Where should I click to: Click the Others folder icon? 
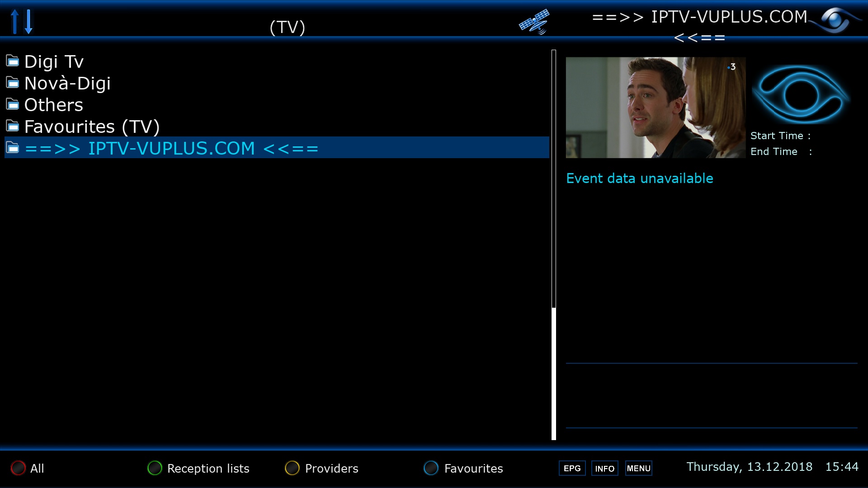pyautogui.click(x=13, y=104)
